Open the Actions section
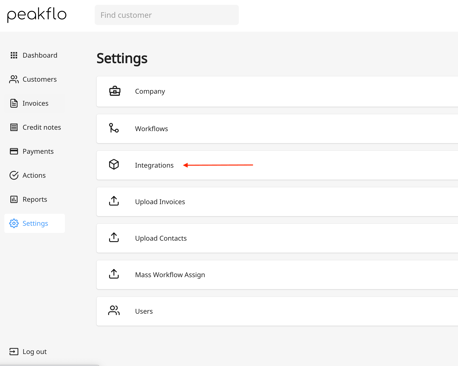The height and width of the screenshot is (366, 458). point(34,175)
